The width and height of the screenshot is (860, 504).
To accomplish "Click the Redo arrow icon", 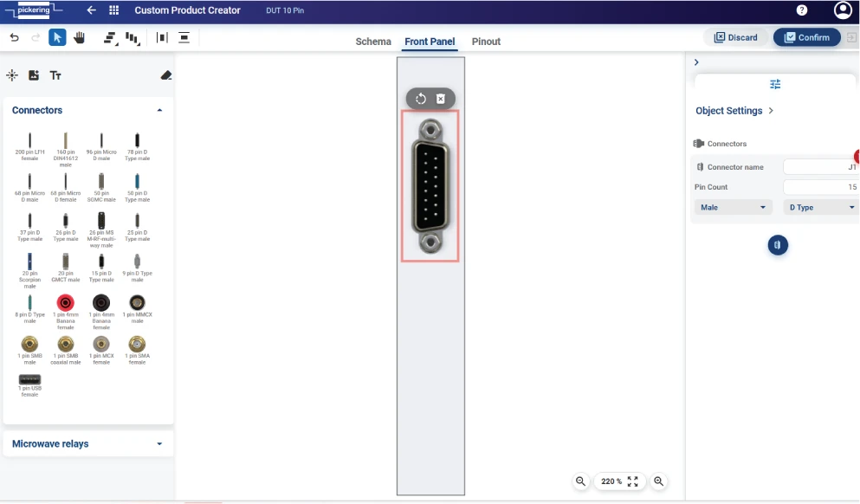I will point(35,37).
